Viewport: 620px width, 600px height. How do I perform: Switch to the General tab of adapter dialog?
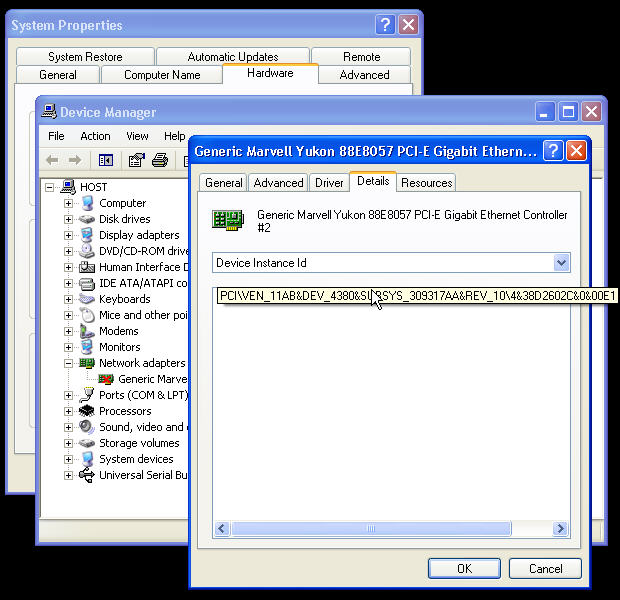click(x=223, y=183)
